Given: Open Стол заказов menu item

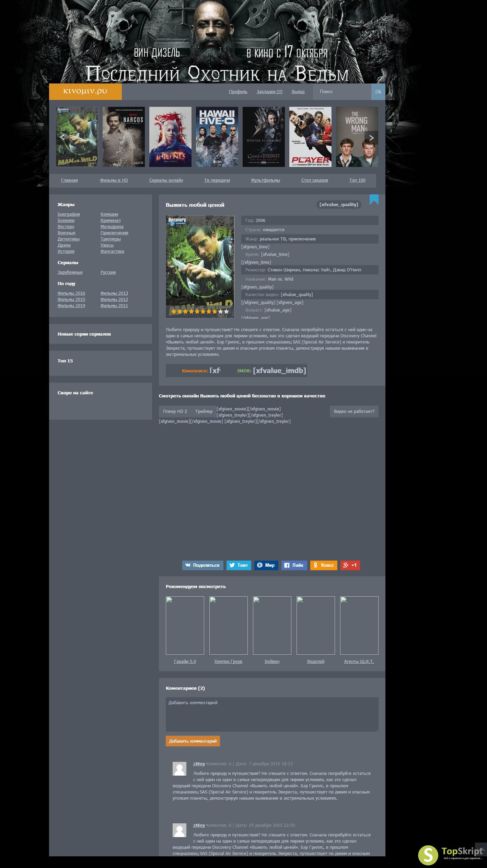Looking at the screenshot, I should click(314, 180).
